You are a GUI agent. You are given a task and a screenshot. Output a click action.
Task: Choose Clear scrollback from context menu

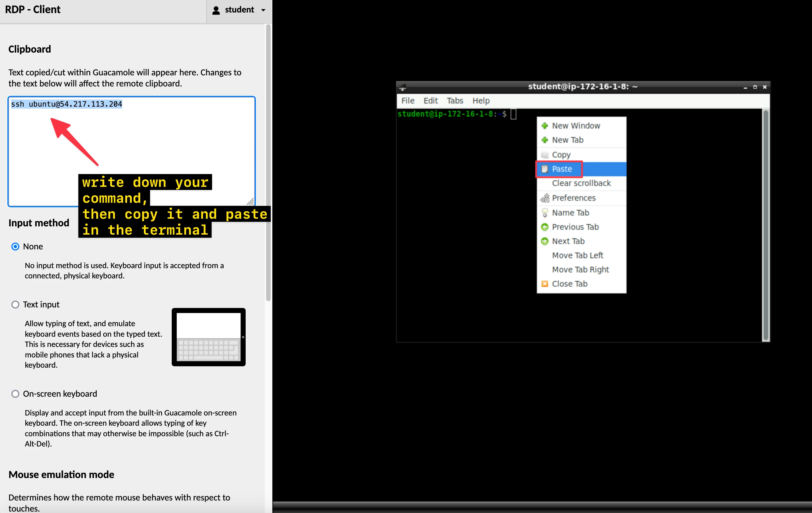click(x=581, y=183)
